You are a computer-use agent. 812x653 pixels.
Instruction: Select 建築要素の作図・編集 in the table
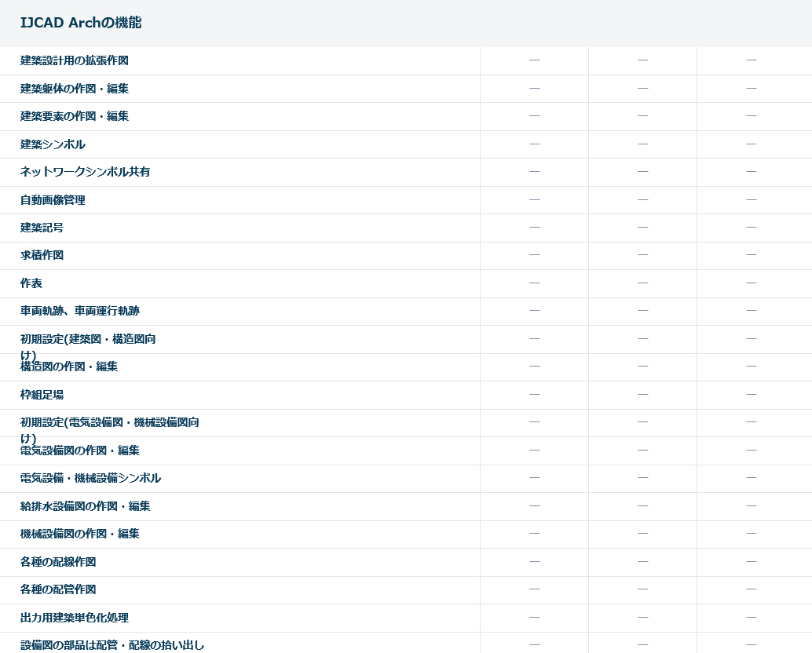75,116
